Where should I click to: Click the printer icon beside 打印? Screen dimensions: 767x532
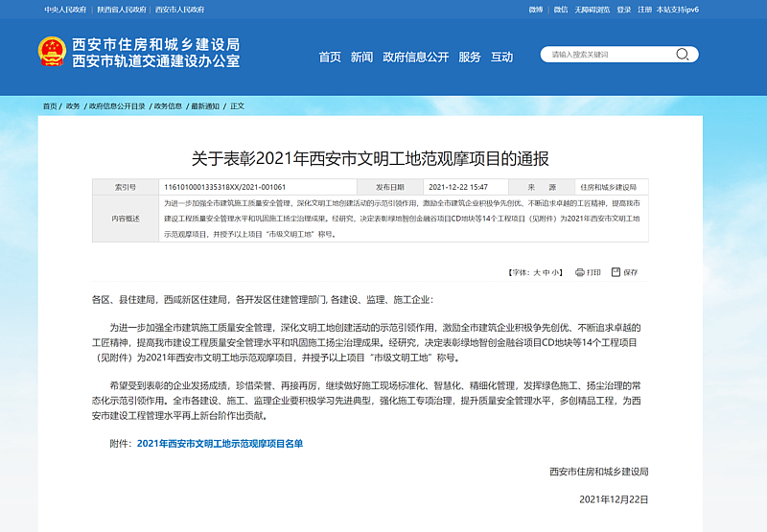point(580,272)
